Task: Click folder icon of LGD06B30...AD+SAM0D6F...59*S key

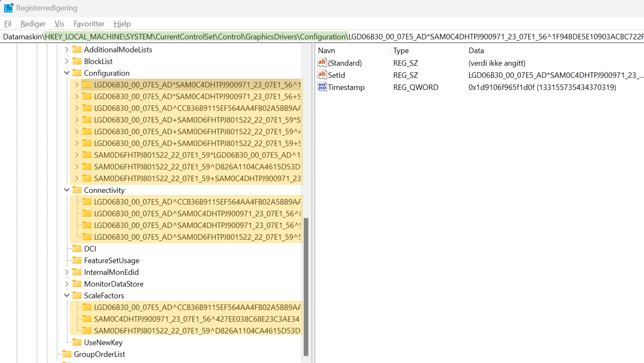Action: 87,120
